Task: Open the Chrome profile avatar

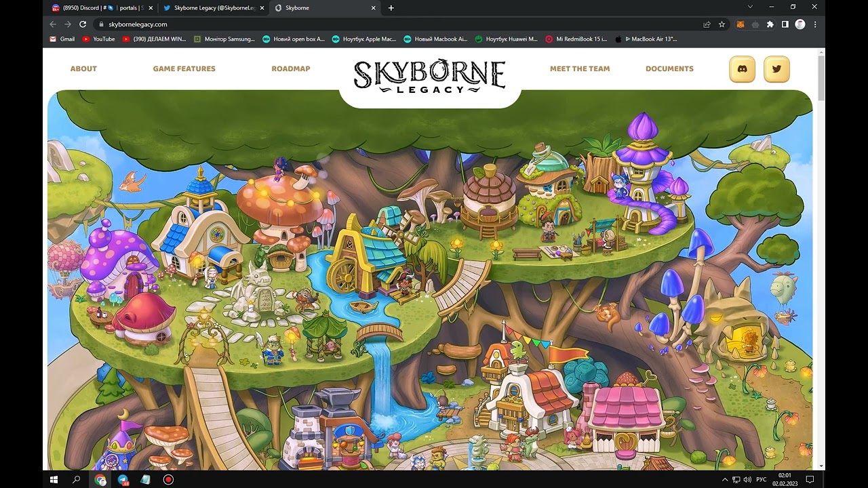Action: [800, 24]
